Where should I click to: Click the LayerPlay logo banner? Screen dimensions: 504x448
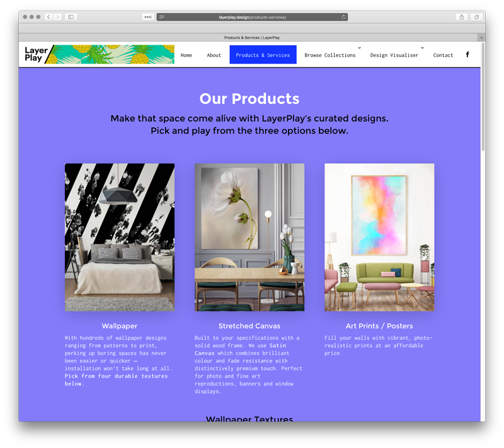click(100, 54)
